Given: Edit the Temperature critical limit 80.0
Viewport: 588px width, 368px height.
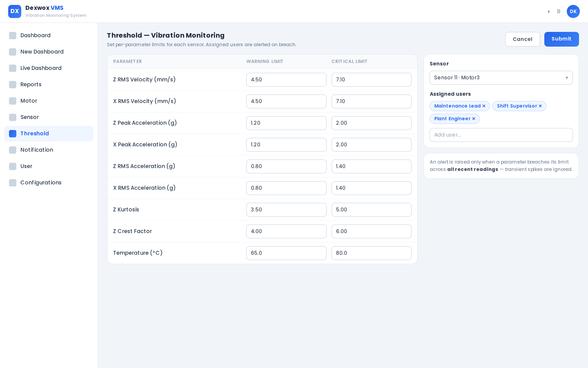Looking at the screenshot, I should pyautogui.click(x=371, y=253).
